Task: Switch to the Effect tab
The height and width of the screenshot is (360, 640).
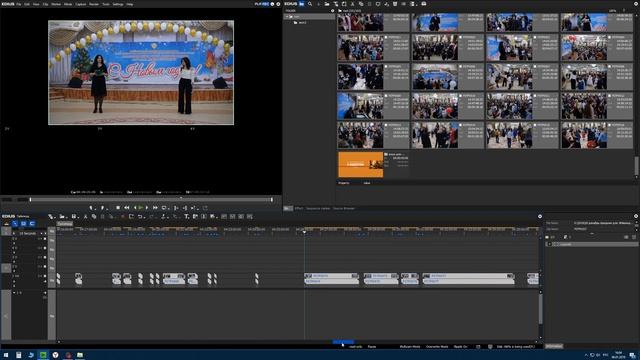Action: point(299,209)
